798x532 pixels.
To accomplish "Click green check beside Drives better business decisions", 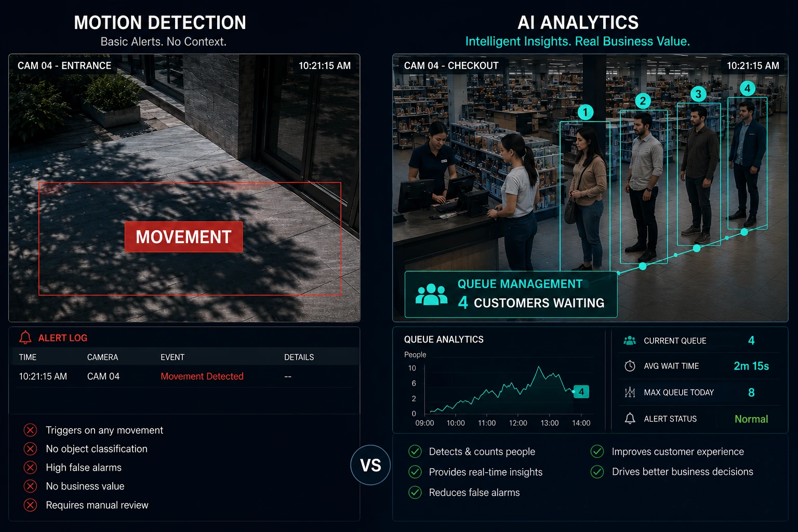I will click(x=597, y=472).
